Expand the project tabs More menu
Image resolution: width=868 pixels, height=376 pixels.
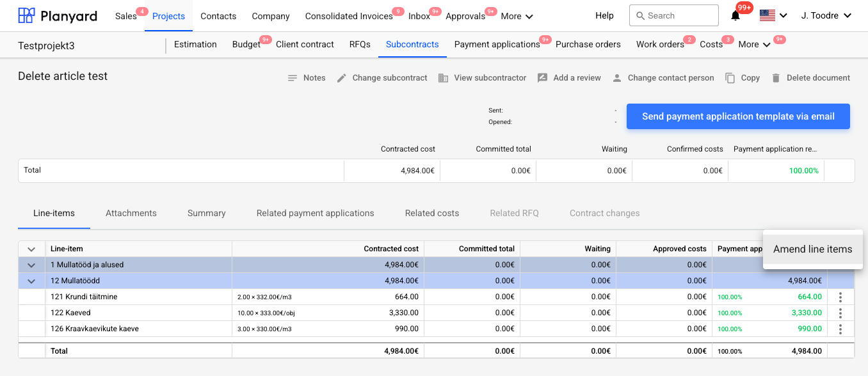(755, 44)
